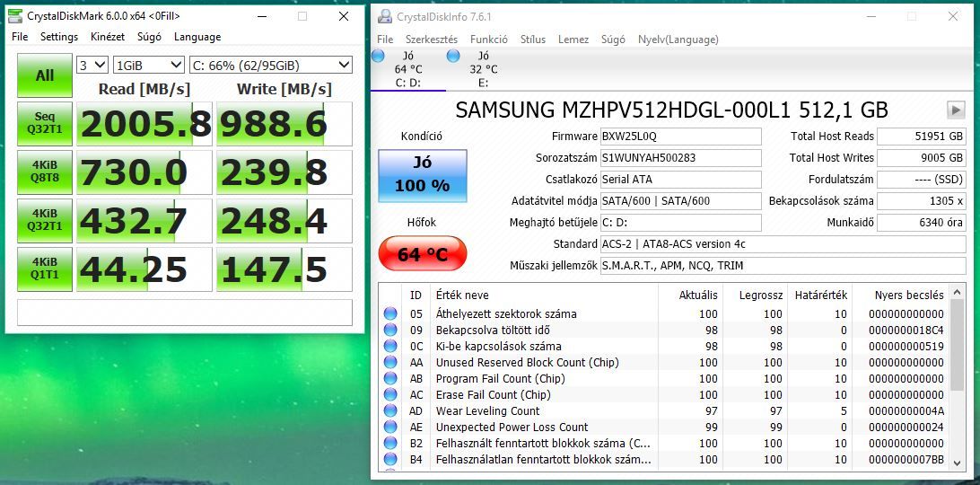Click the 4KiB Q1T1 write result bar 147.5
This screenshot has width=980, height=485.
[284, 269]
